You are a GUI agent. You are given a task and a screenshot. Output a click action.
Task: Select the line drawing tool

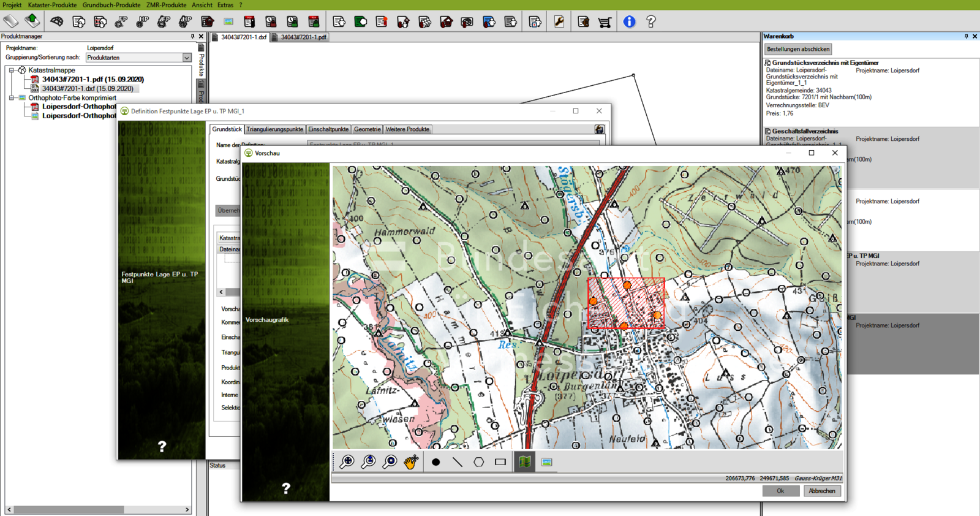pyautogui.click(x=457, y=462)
